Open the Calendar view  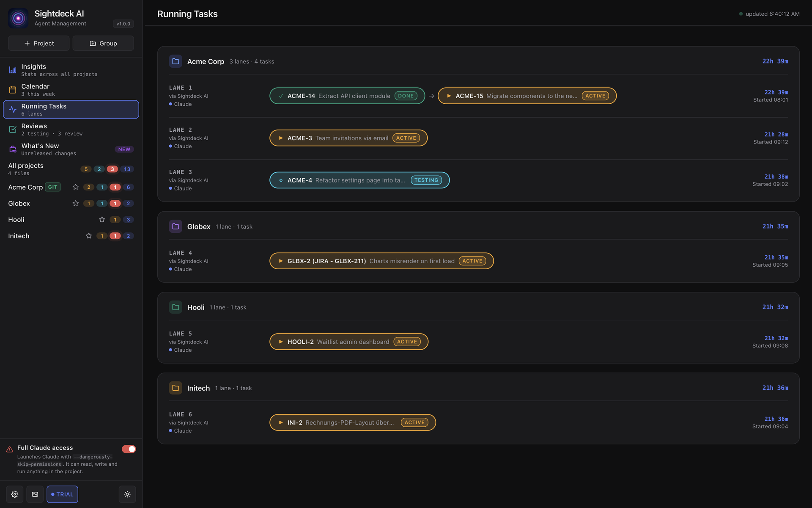point(71,90)
